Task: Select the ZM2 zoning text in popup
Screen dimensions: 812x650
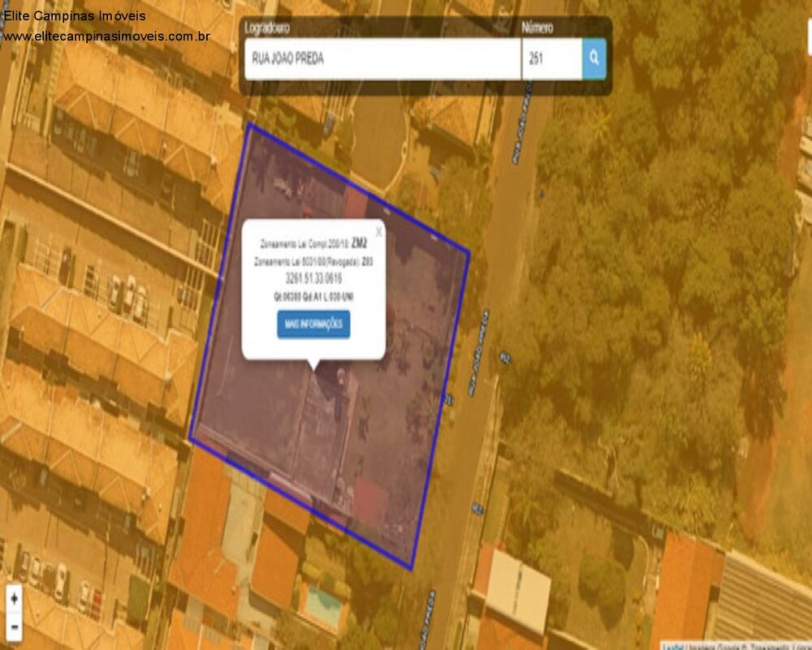Action: pos(359,243)
